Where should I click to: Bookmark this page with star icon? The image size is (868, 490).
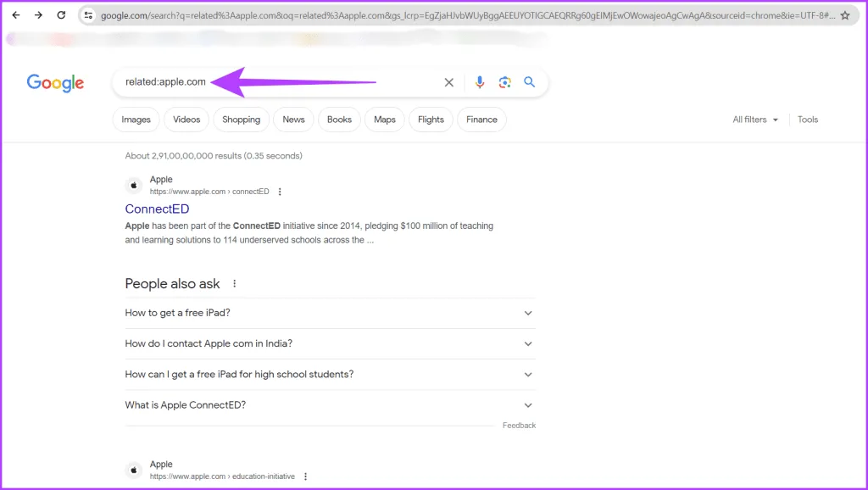coord(844,15)
